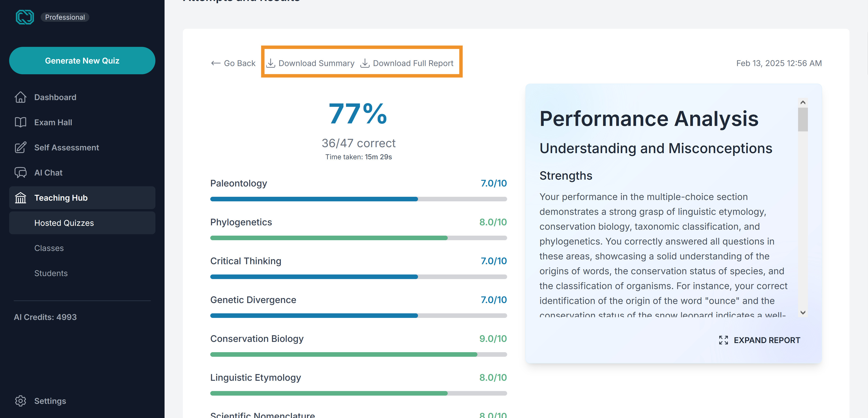Open Self Assessment section
This screenshot has width=868, height=418.
[x=82, y=148]
